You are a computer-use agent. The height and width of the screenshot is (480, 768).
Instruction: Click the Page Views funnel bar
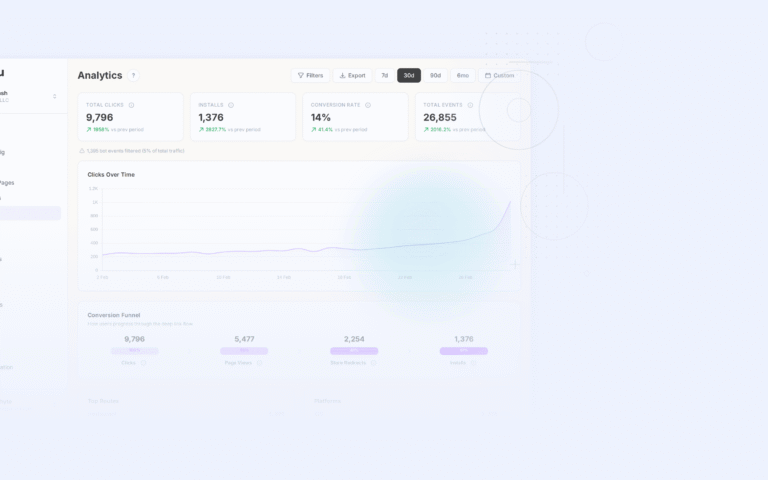(244, 351)
